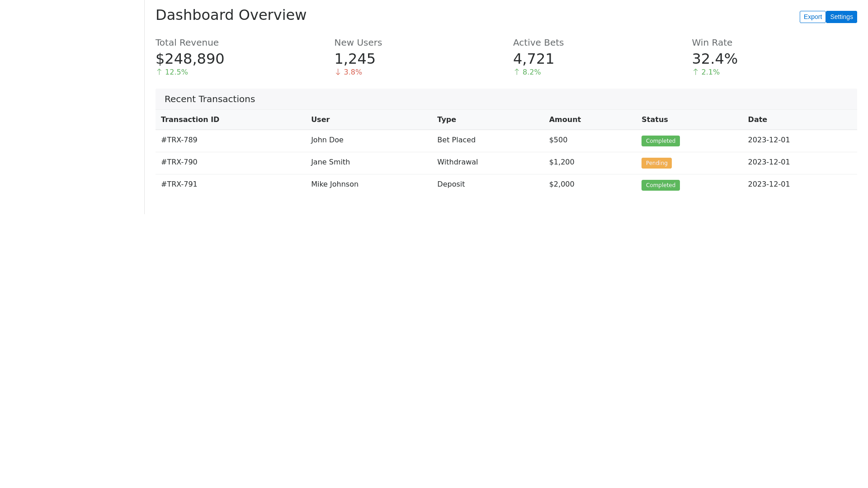The height and width of the screenshot is (488, 868).
Task: Select the John Doe user cell
Action: pos(327,140)
